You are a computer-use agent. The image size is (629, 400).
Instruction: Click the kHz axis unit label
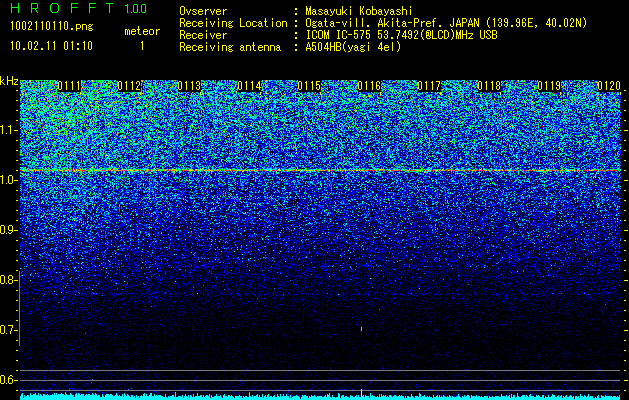pyautogui.click(x=9, y=81)
